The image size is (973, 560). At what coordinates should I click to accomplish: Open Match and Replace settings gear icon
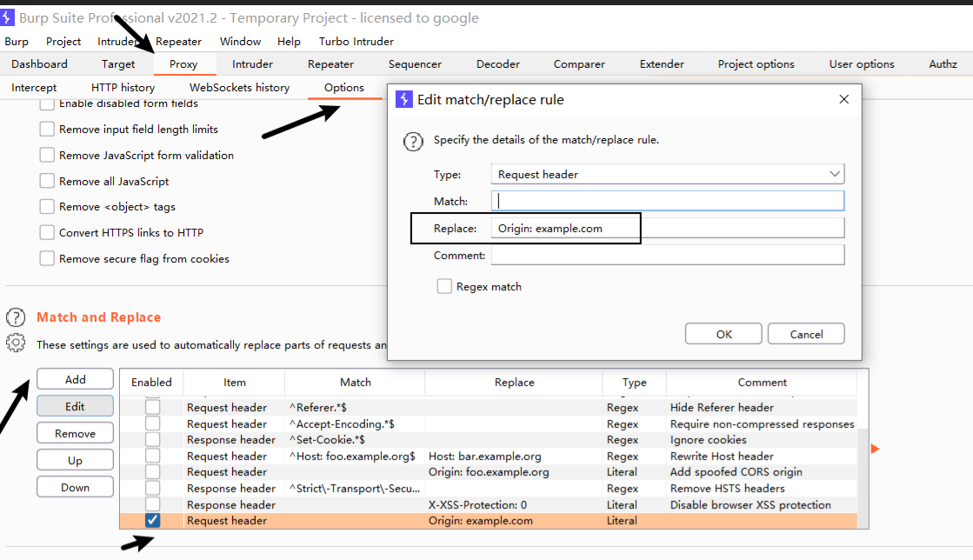(x=16, y=343)
